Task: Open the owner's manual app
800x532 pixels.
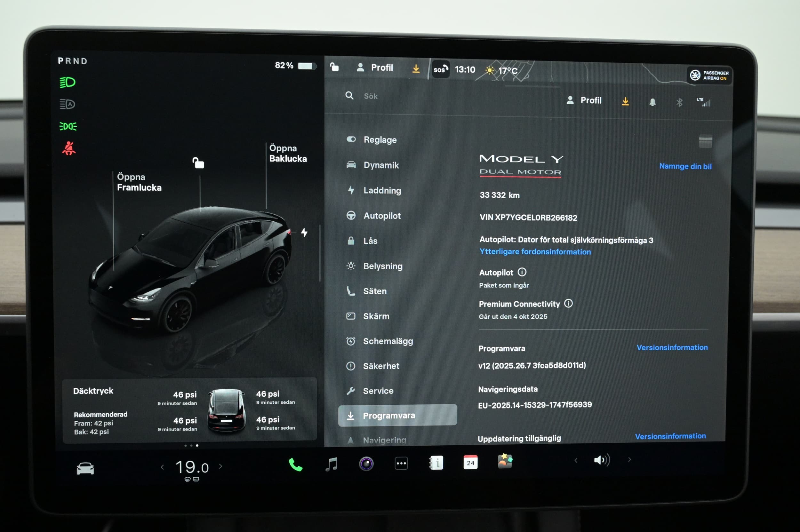Action: 436,463
